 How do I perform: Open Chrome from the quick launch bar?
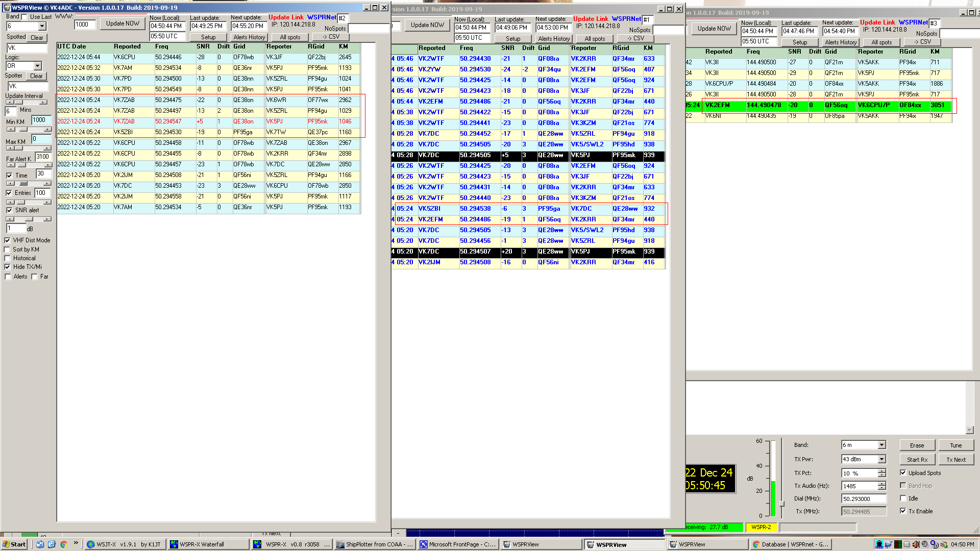63,544
